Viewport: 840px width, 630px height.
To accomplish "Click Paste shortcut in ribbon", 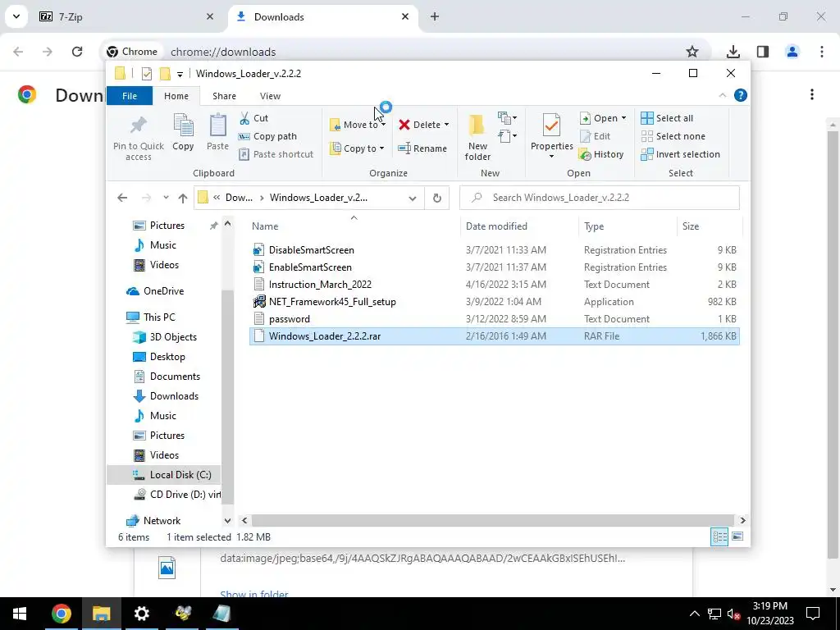I will tap(276, 154).
